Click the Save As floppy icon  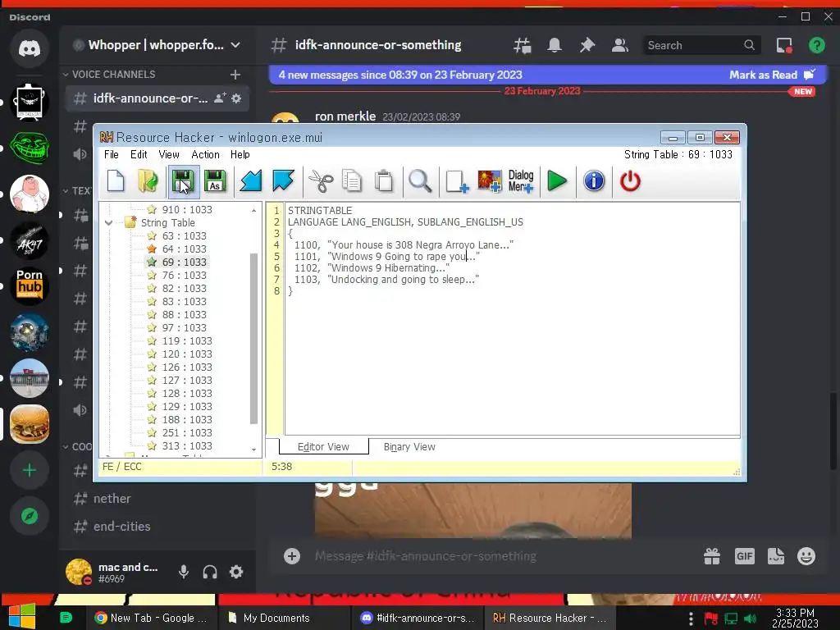point(215,181)
